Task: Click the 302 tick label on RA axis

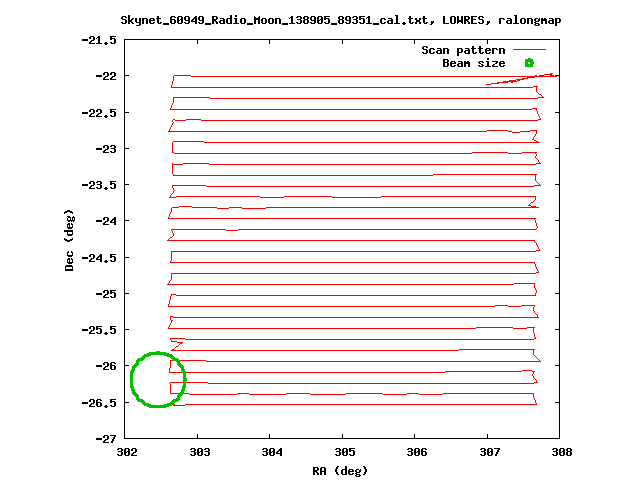Action: [126, 452]
